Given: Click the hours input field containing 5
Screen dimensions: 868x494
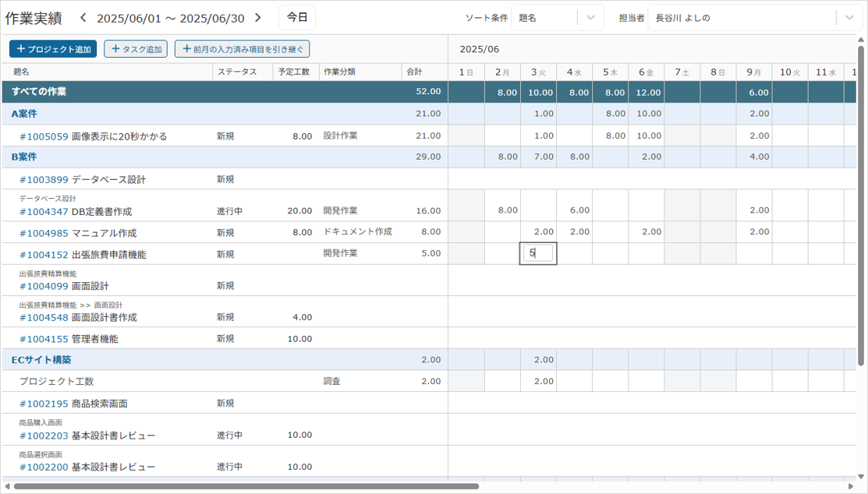Looking at the screenshot, I should tap(538, 253).
